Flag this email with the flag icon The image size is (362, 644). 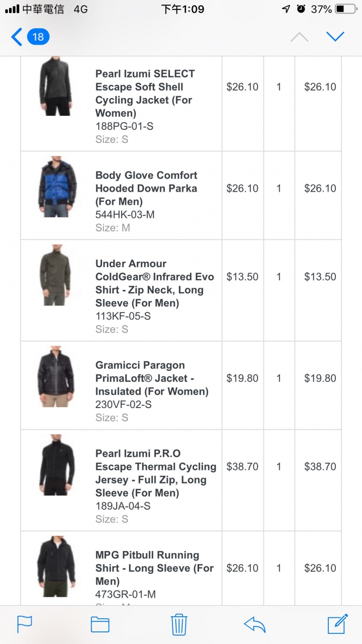point(25,624)
